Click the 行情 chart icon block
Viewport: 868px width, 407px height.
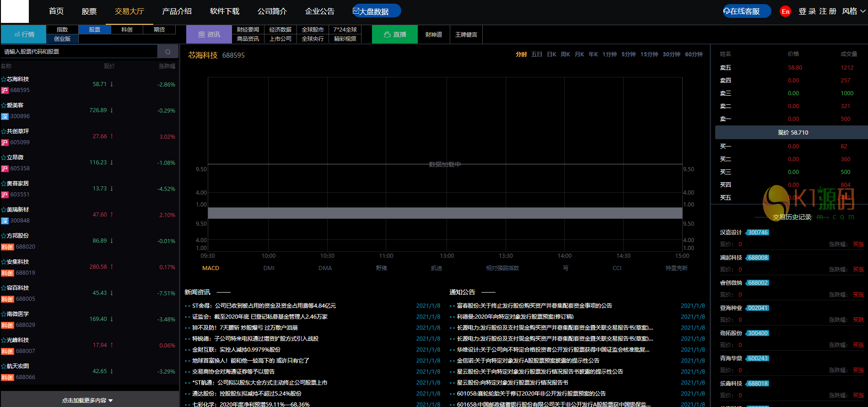pyautogui.click(x=24, y=34)
